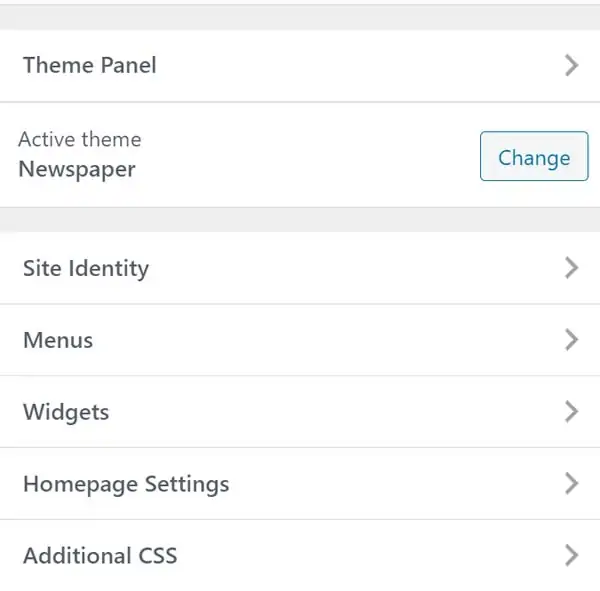
Task: Click the arrow icon on the Menus row
Action: (571, 340)
